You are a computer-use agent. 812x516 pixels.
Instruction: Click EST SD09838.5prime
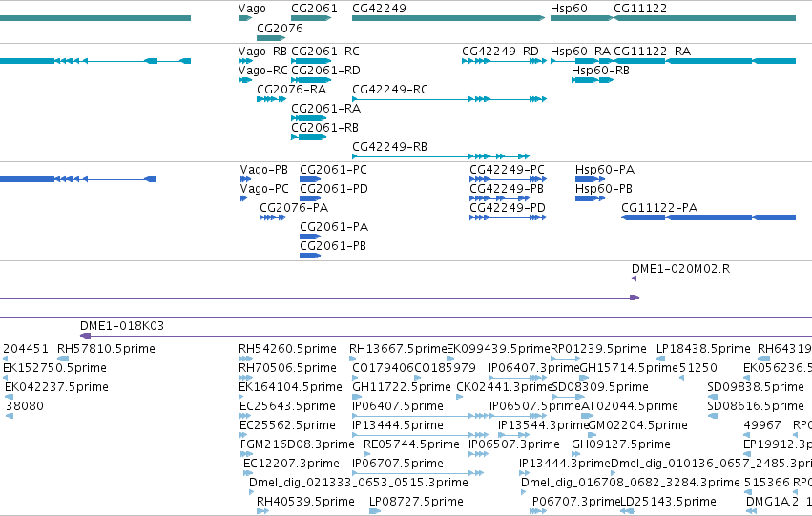pos(756,387)
